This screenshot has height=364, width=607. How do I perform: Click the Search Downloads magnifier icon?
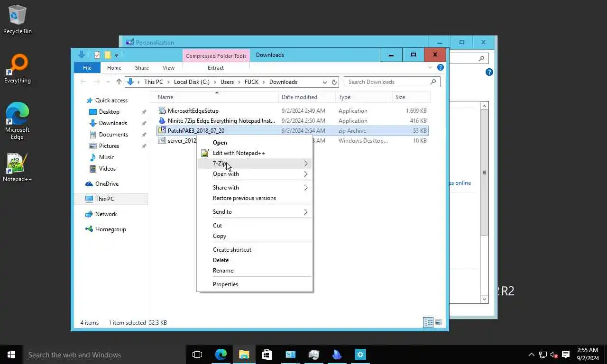pos(433,82)
